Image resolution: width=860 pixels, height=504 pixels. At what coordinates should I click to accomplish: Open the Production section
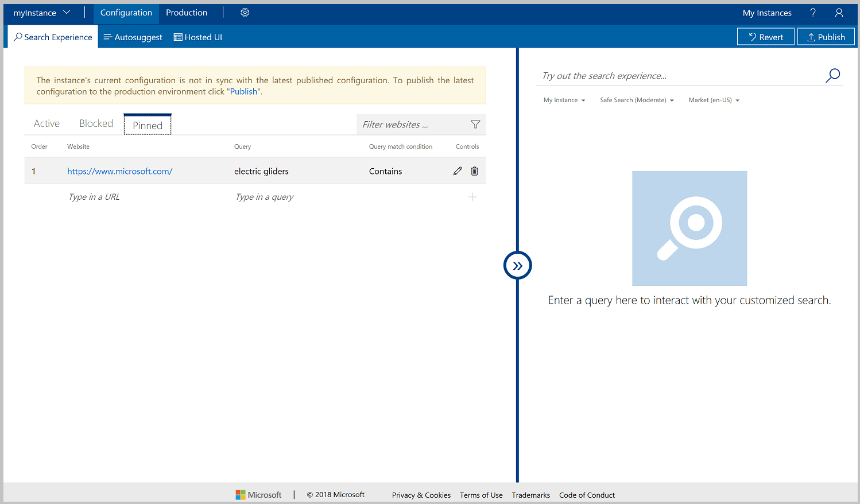186,12
